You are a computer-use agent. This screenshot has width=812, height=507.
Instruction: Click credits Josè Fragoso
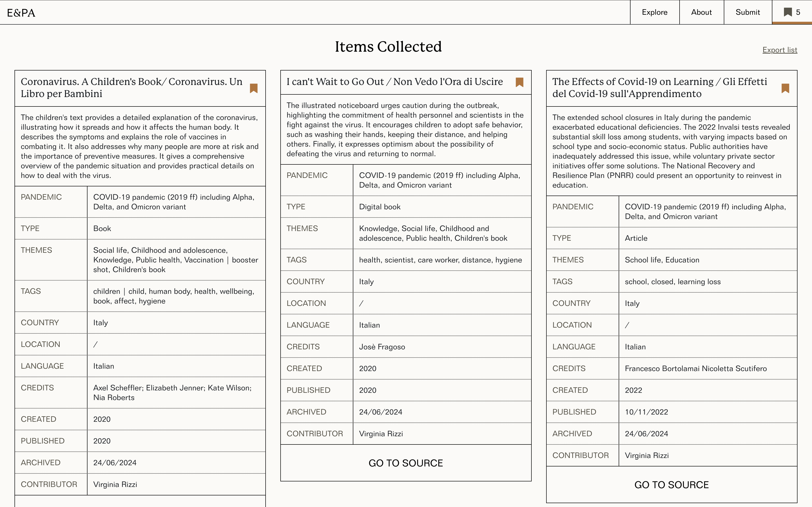point(382,347)
